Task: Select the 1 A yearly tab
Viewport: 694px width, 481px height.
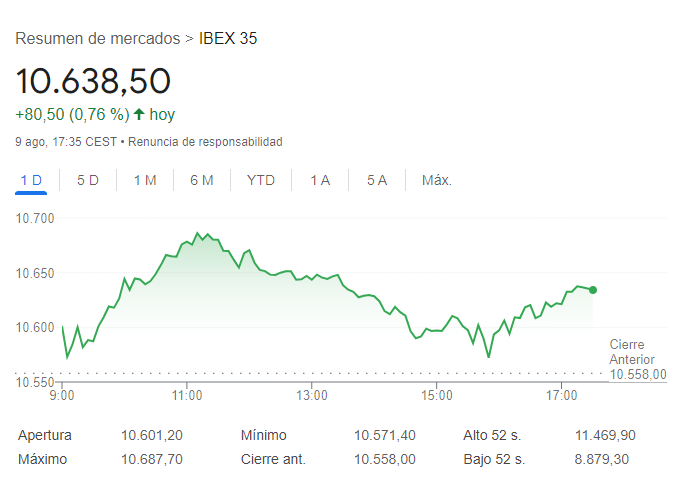Action: coord(320,181)
